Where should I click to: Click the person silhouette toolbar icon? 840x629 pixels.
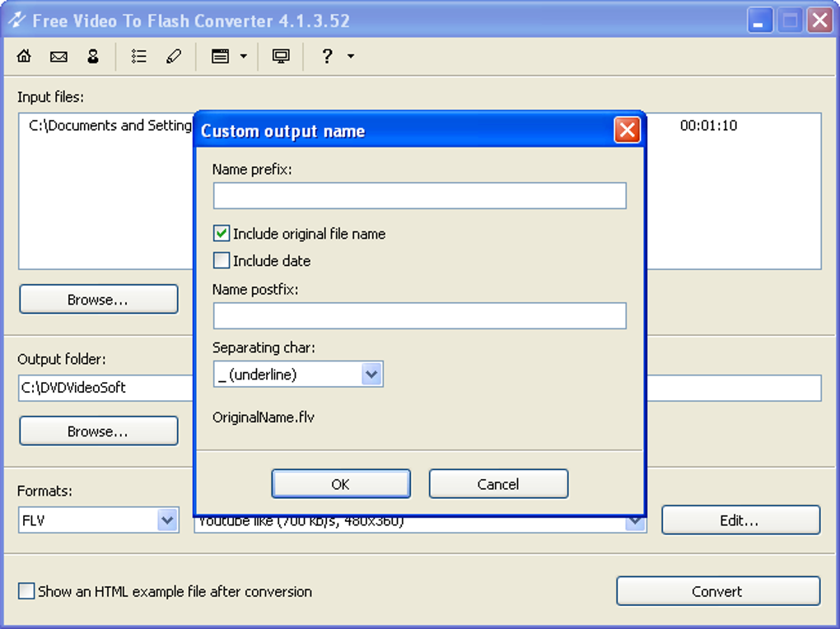pos(93,56)
